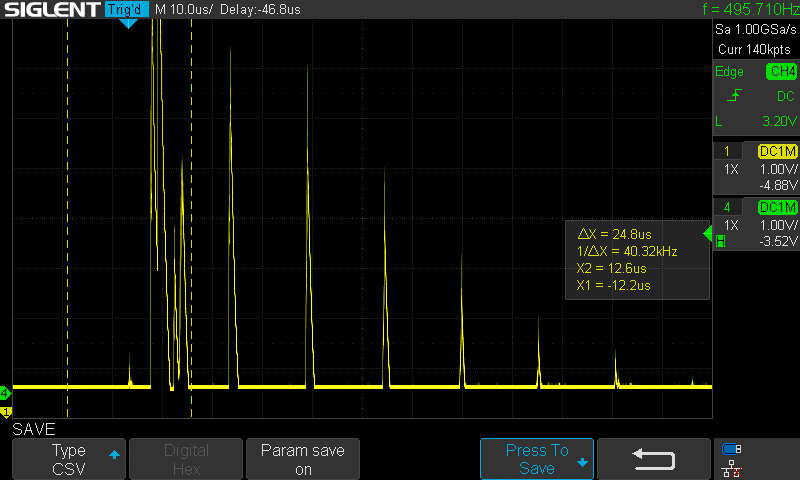Screen dimensions: 800x480
Task: Toggle channel 4 DC1M coupling badge
Action: [778, 207]
